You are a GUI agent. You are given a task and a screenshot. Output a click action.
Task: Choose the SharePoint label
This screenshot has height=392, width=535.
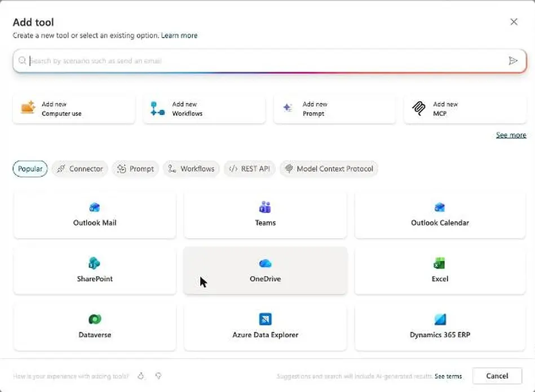pyautogui.click(x=95, y=278)
